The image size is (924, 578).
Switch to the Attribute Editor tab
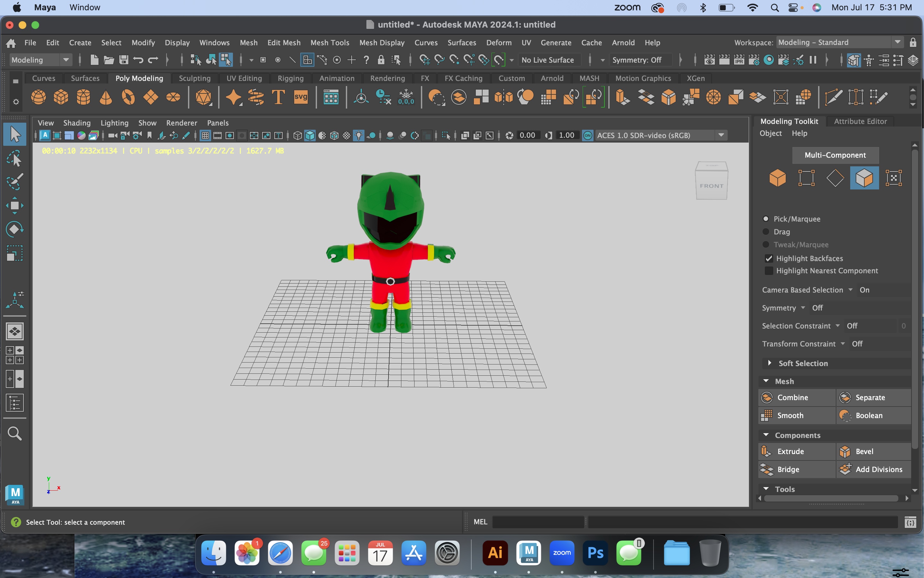(860, 121)
